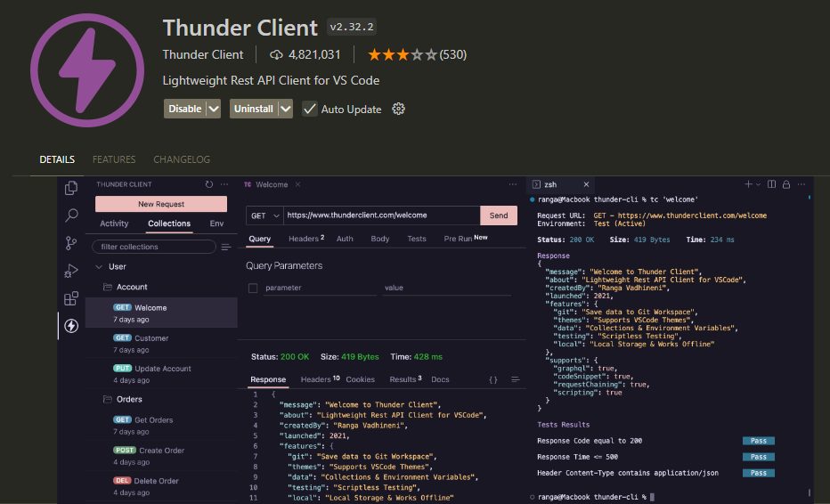This screenshot has height=504, width=830.
Task: Switch to the CHANGELOG tab
Action: pyautogui.click(x=182, y=159)
